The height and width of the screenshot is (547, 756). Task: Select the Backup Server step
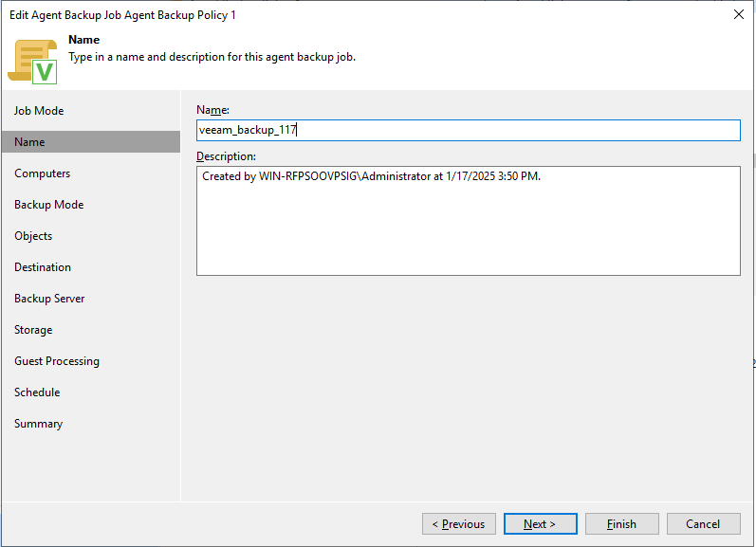49,299
